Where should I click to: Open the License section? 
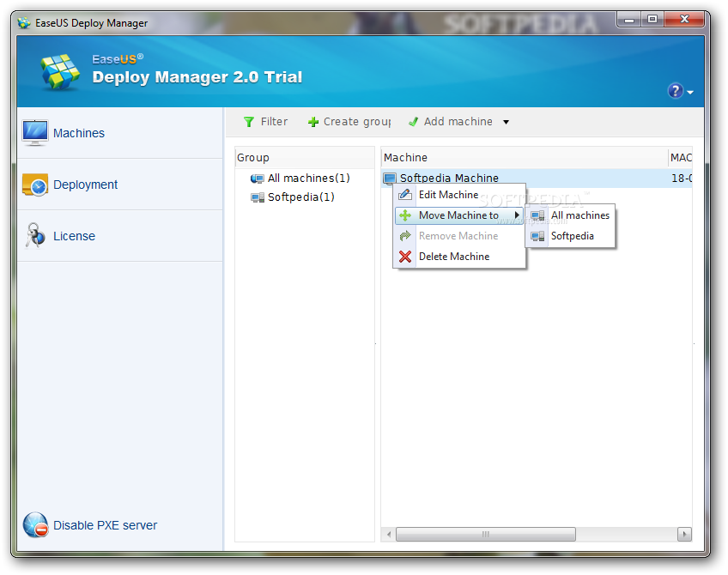click(x=120, y=236)
